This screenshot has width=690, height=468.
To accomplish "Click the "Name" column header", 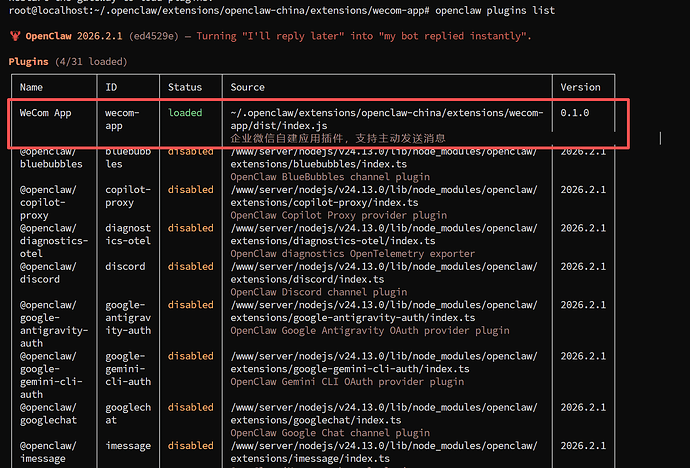I will click(31, 87).
